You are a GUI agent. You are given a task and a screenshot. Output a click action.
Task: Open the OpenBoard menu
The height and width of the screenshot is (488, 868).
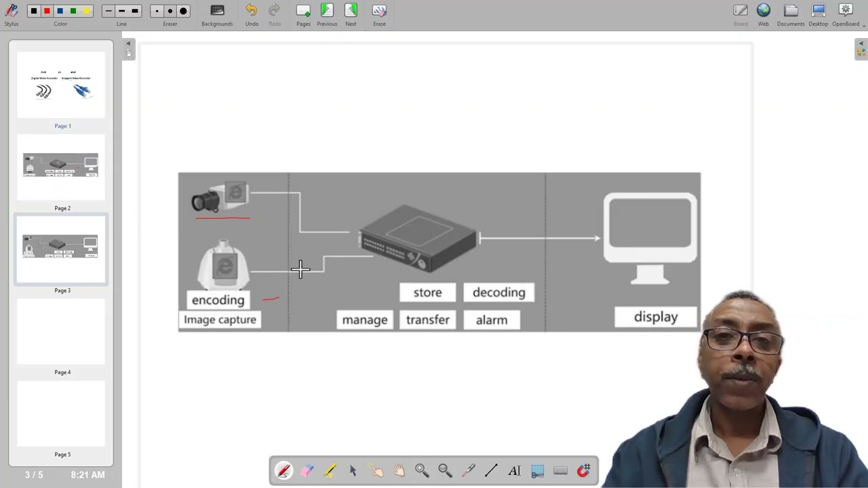click(846, 14)
